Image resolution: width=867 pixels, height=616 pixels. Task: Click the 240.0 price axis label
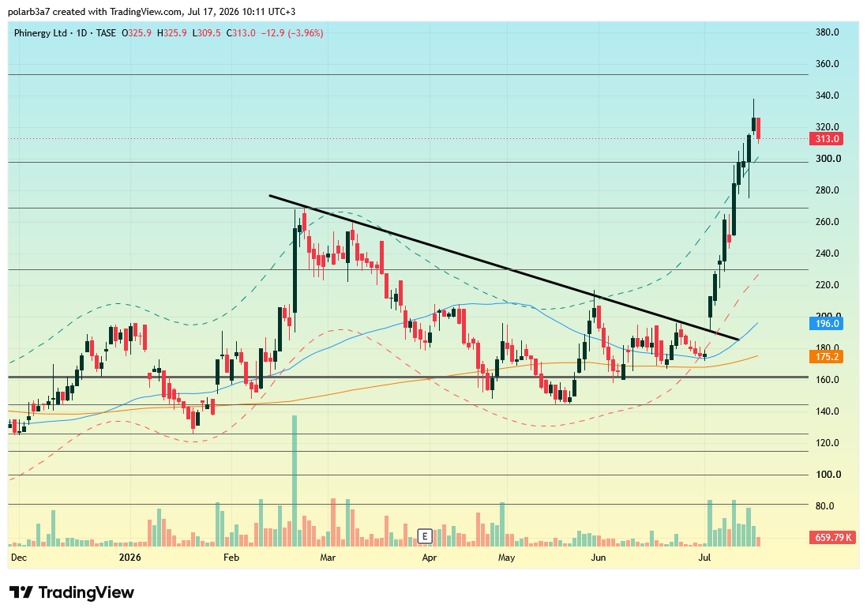click(828, 254)
